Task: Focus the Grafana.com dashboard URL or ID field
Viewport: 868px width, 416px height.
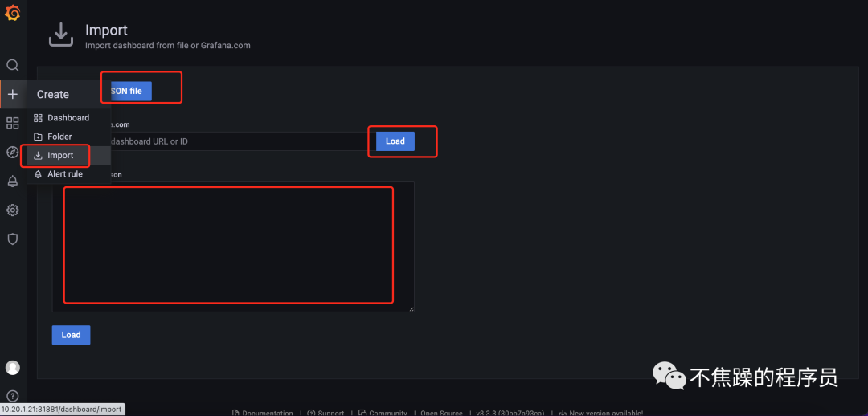Action: click(x=241, y=141)
